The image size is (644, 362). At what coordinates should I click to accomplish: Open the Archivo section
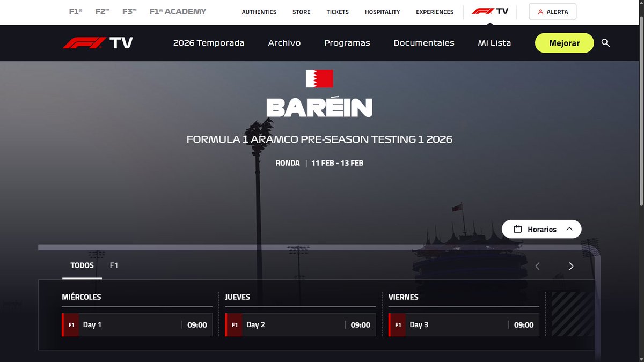point(284,43)
